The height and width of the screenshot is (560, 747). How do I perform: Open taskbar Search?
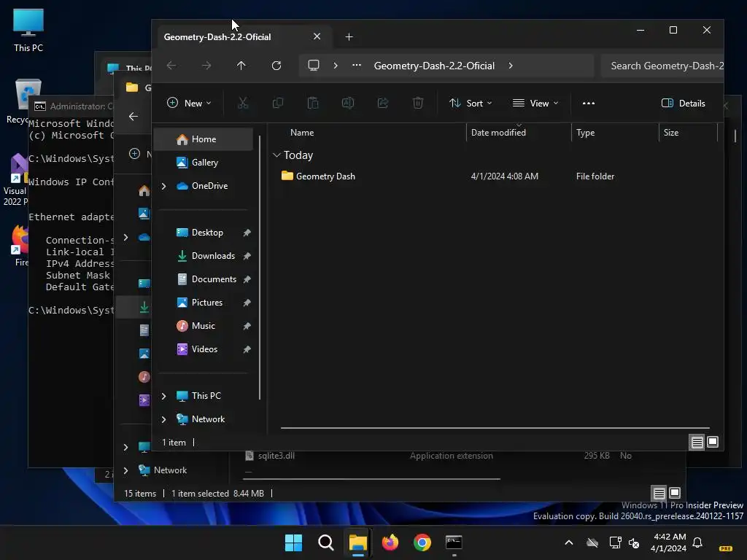[326, 542]
